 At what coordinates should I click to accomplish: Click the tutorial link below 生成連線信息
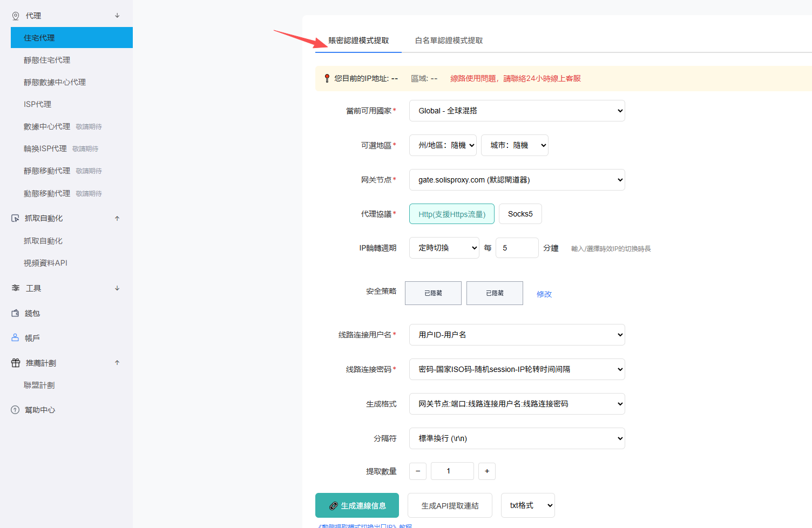[364, 525]
